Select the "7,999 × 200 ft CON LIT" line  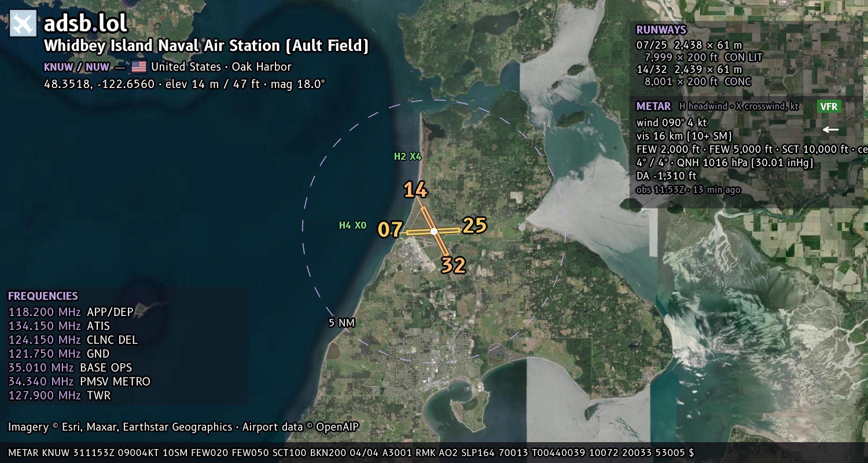(x=704, y=57)
